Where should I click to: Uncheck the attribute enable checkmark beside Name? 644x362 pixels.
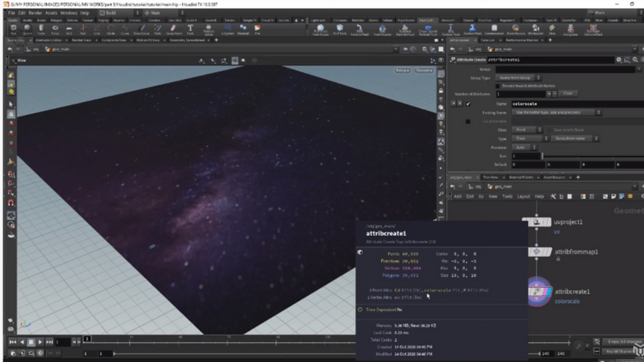[468, 104]
